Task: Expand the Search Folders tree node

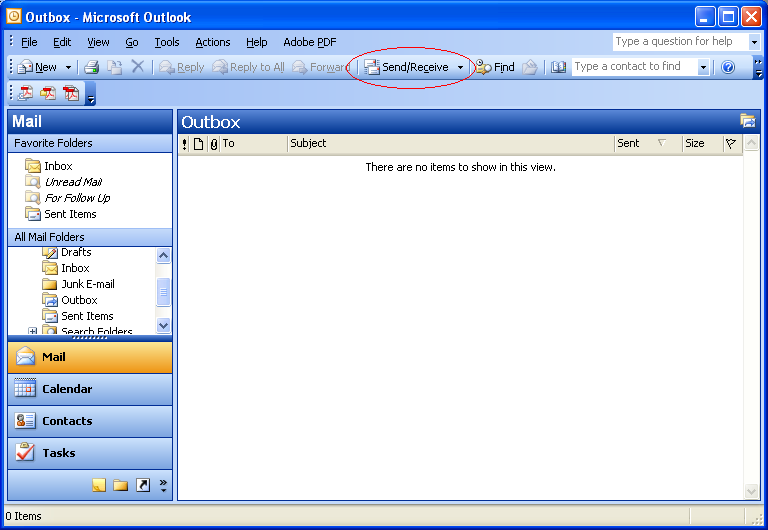Action: 32,331
